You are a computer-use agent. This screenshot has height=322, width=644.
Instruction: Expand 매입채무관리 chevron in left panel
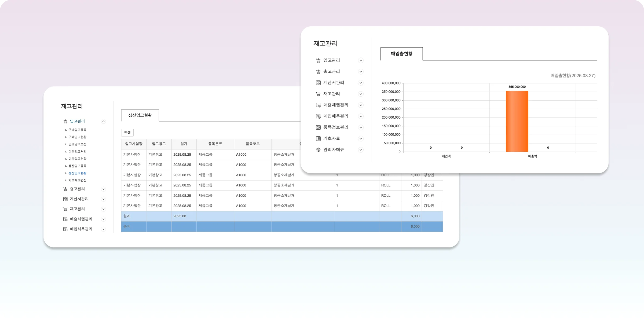click(103, 229)
